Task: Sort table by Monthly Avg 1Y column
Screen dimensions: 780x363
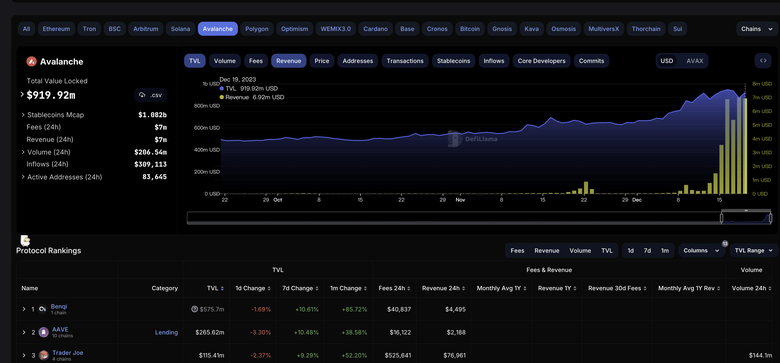Action: (x=501, y=288)
